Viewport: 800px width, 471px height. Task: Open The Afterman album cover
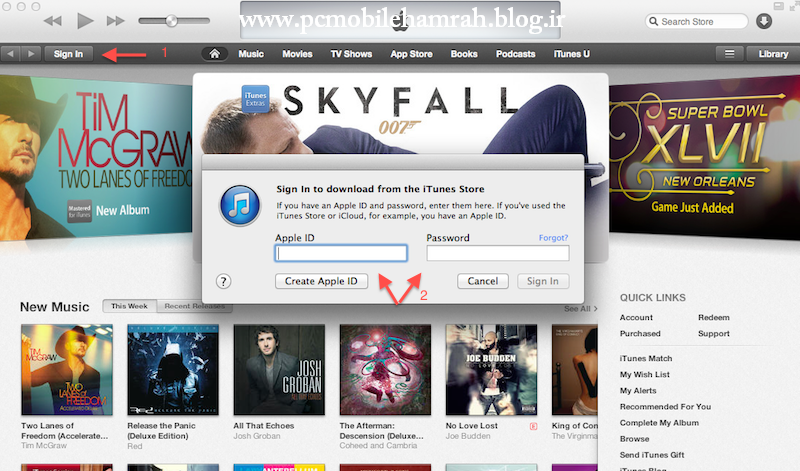tap(385, 369)
